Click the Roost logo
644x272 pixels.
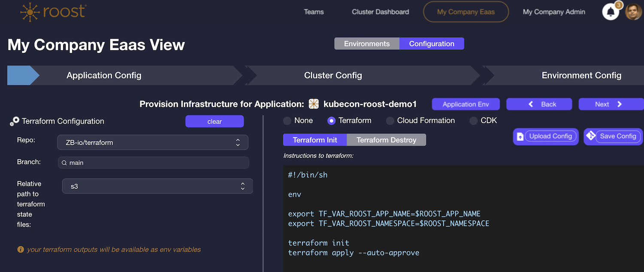click(52, 12)
